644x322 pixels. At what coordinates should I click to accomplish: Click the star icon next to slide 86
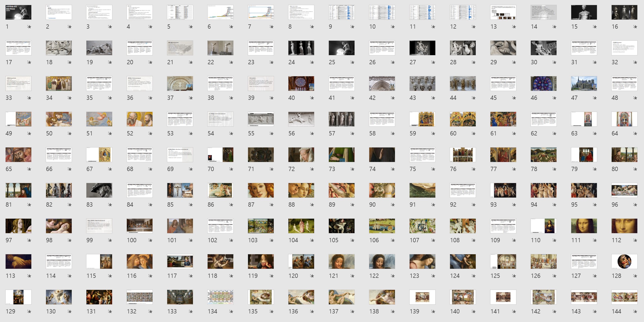click(x=231, y=205)
